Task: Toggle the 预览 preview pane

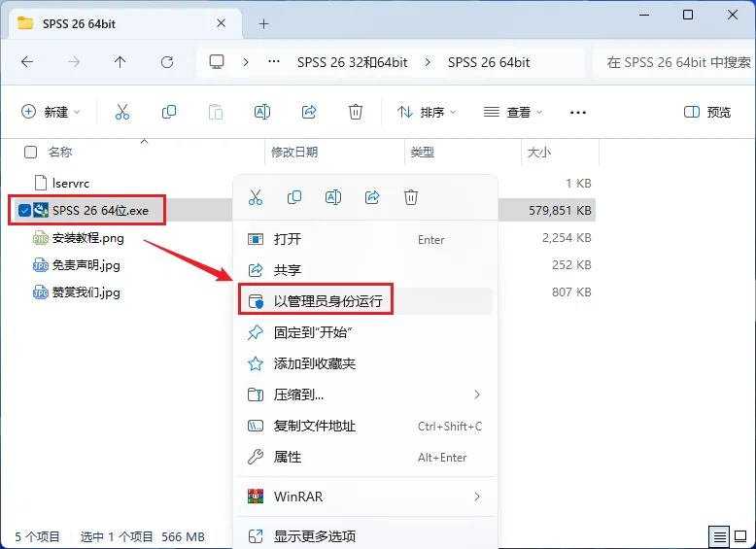Action: click(x=707, y=113)
